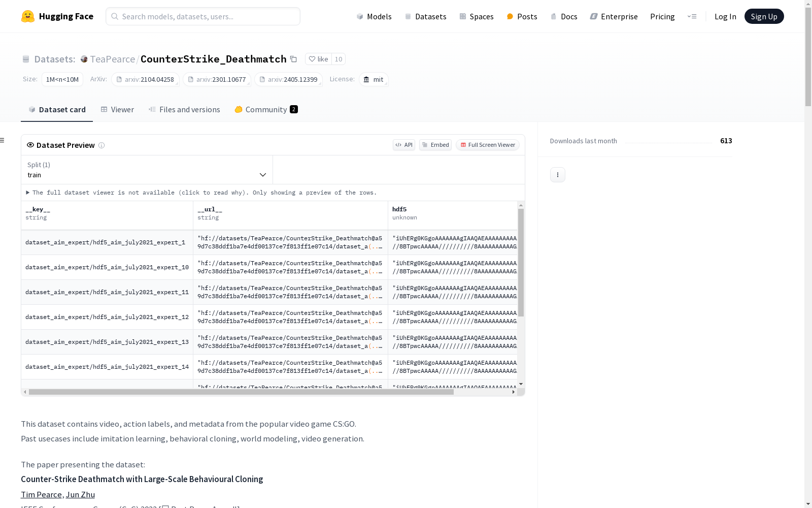Click the Datasets breadcrumb icon
812x508 pixels.
26,59
